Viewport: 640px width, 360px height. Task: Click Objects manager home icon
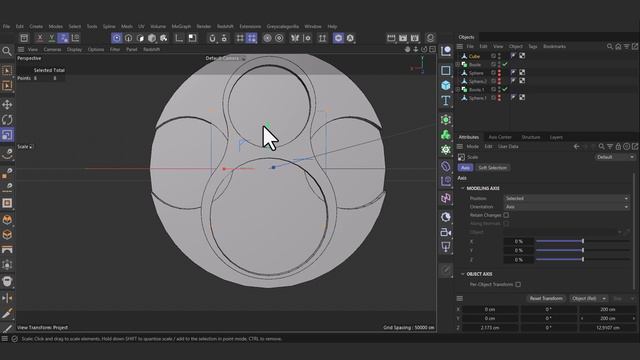click(618, 47)
